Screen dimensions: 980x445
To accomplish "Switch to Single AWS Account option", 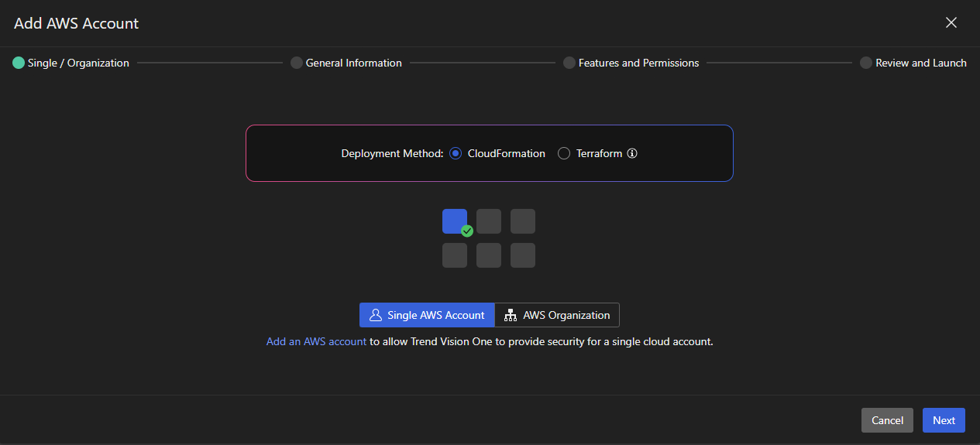I will (x=427, y=315).
